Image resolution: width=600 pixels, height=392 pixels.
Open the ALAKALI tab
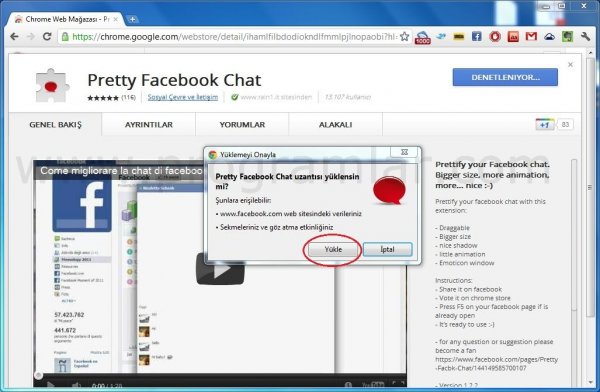(336, 125)
